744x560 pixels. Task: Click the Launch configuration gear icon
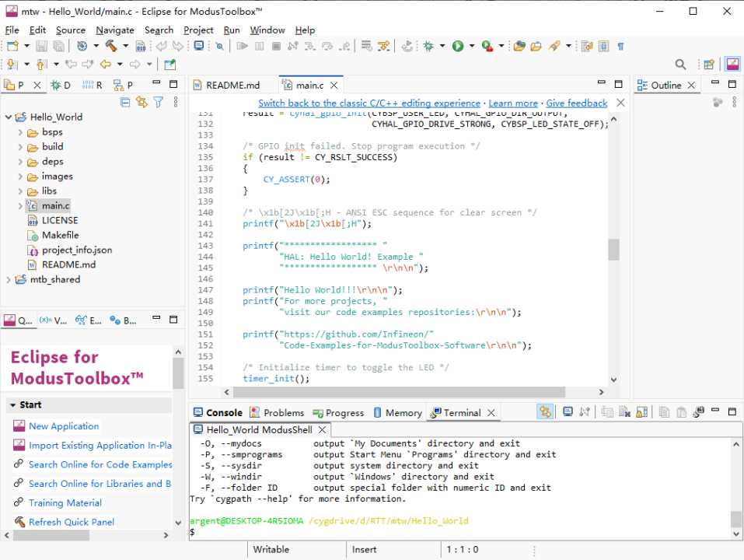pos(82,46)
